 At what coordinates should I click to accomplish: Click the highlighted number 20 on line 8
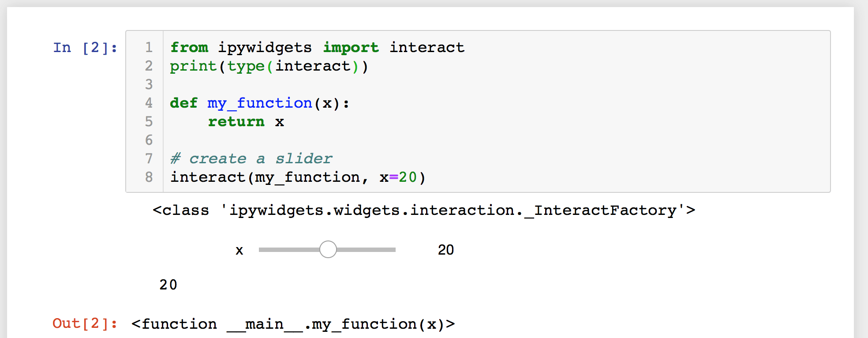pyautogui.click(x=408, y=177)
